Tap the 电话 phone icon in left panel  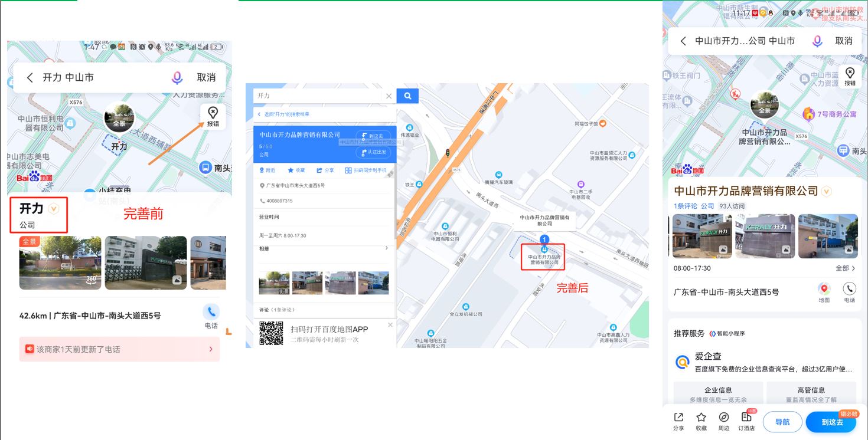coord(211,313)
